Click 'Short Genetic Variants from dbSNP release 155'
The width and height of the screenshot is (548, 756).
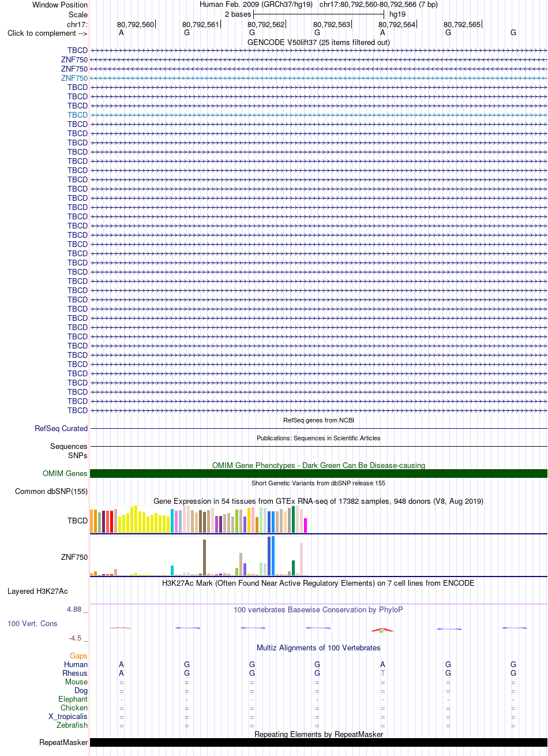318,483
